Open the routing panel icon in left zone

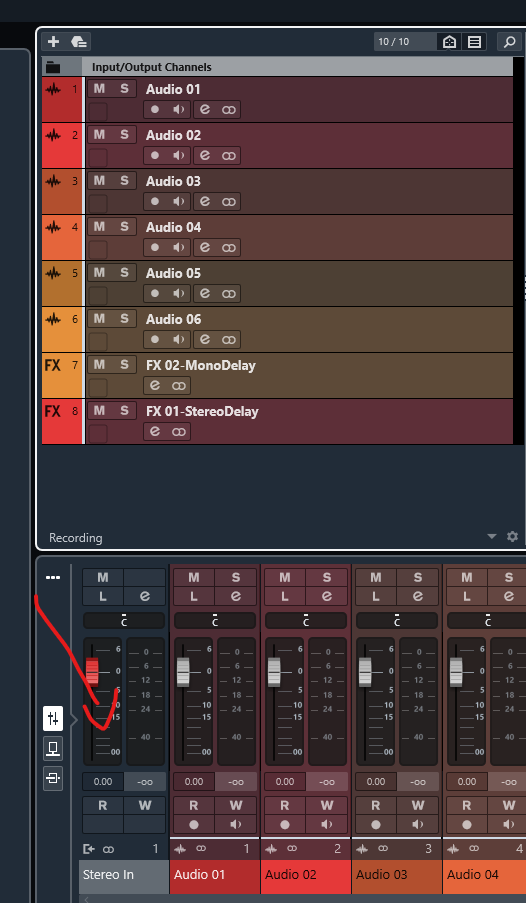(x=53, y=778)
